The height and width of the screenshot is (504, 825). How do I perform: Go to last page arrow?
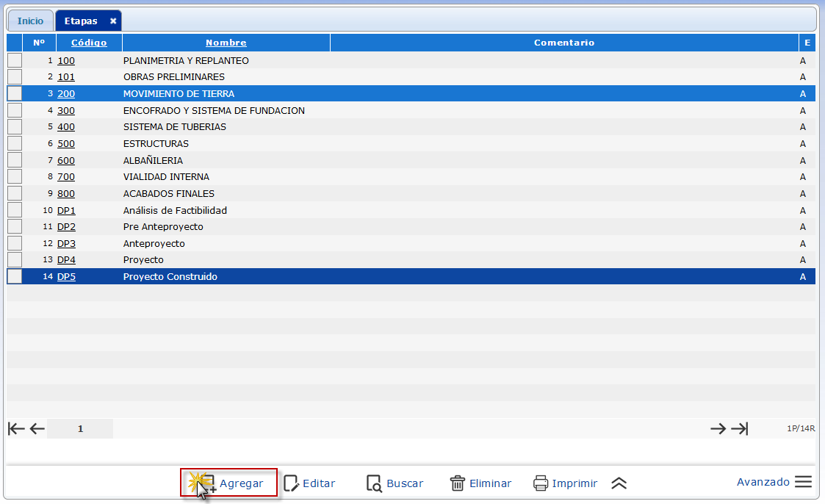(739, 429)
